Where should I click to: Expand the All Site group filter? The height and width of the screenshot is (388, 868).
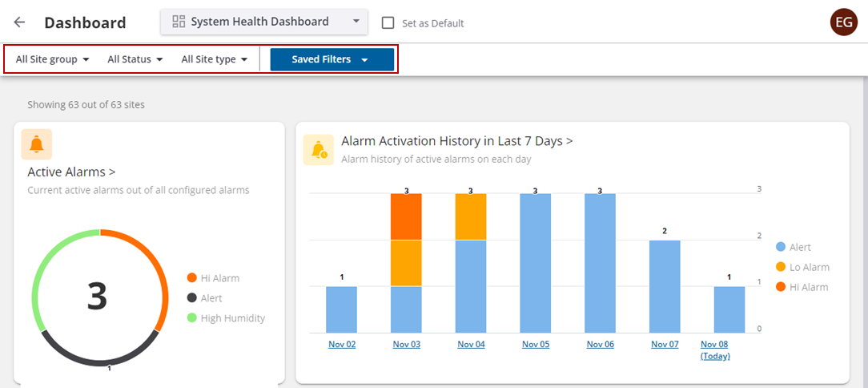[x=52, y=59]
